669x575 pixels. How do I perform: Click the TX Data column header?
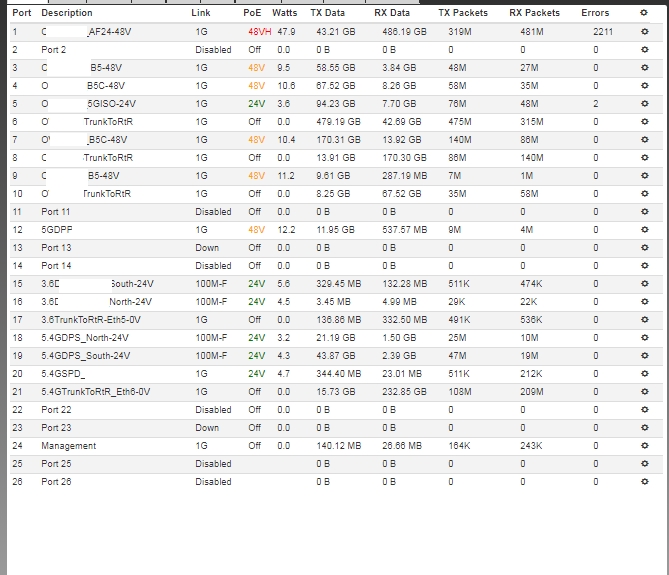click(328, 14)
